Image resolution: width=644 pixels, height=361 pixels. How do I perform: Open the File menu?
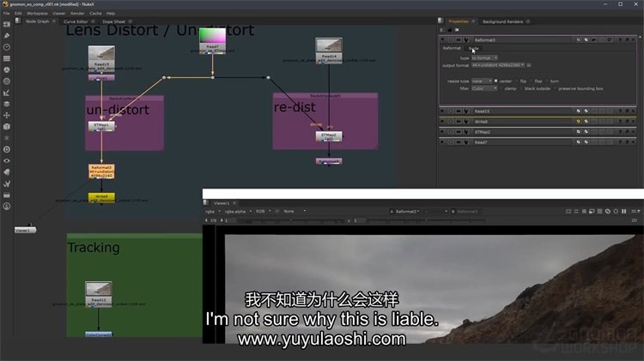click(7, 13)
